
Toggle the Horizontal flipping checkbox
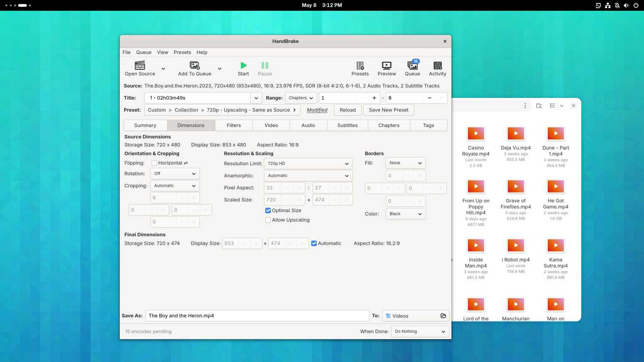click(x=154, y=163)
